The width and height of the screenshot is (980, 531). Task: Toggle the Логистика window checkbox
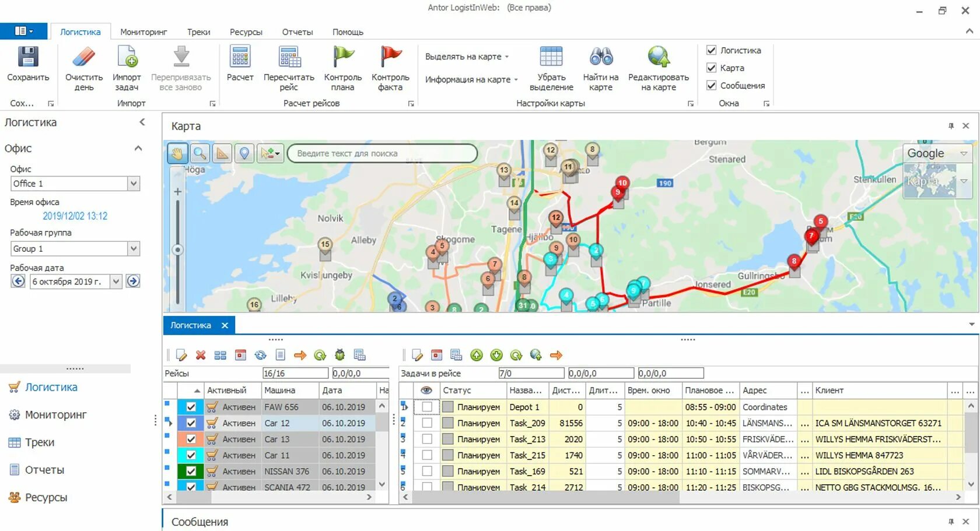point(711,50)
